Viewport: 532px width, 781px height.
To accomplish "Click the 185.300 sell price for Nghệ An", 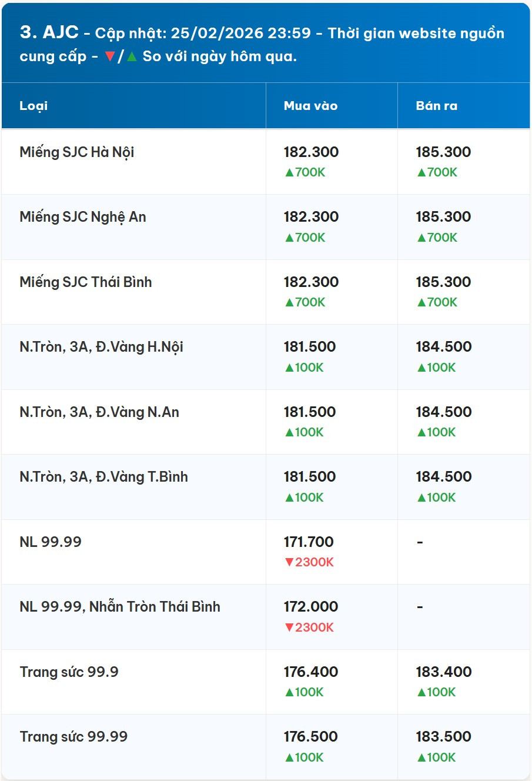I will pos(443,217).
